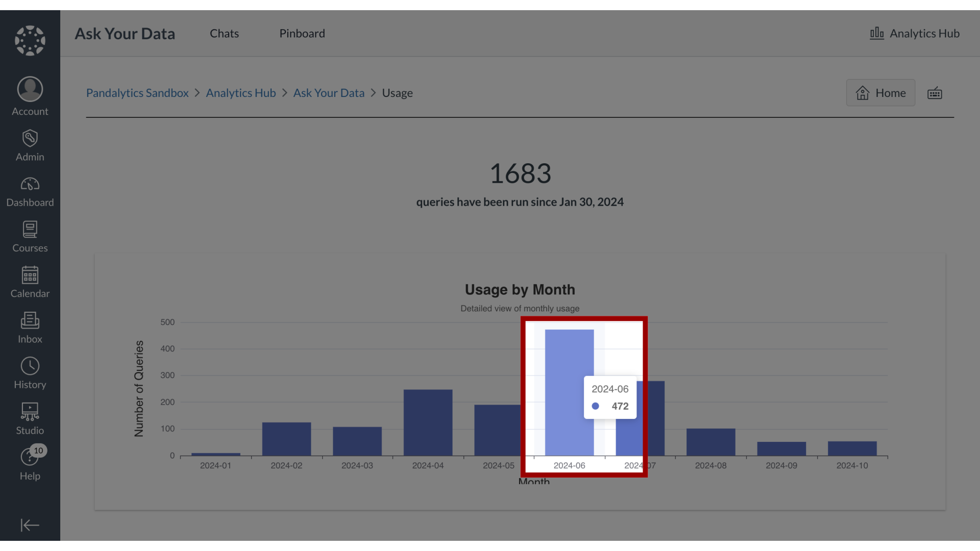Screen dimensions: 980x551
Task: Select the Usage breadcrumb item
Action: pyautogui.click(x=397, y=93)
